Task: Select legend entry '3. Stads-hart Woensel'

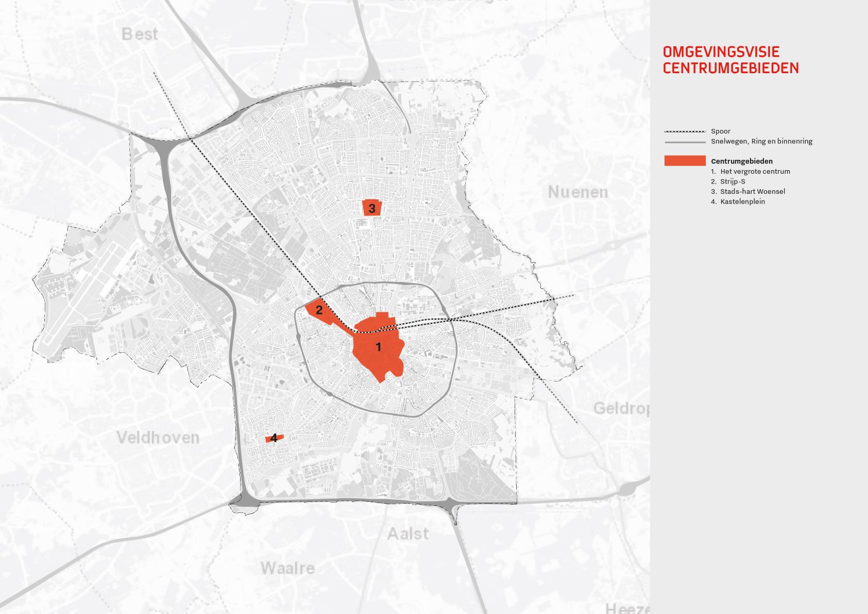Action: (x=748, y=191)
